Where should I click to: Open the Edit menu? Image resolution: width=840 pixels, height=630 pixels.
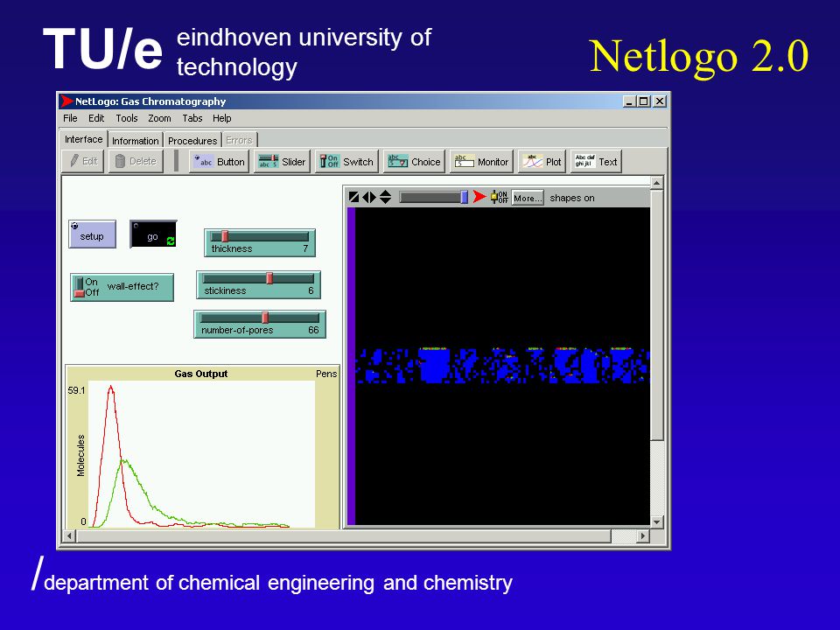(x=96, y=118)
